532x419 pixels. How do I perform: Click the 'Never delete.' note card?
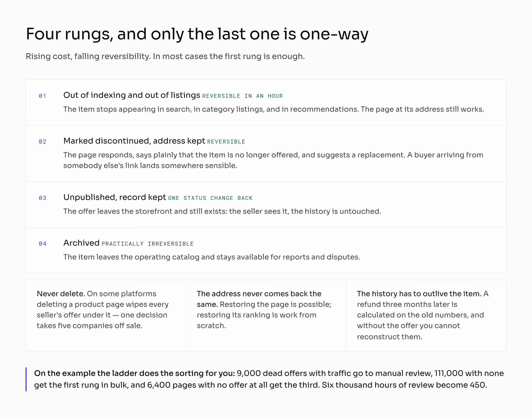coord(106,316)
